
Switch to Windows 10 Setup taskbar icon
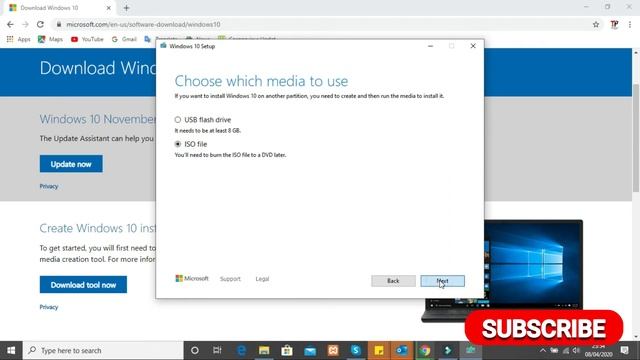click(x=471, y=350)
